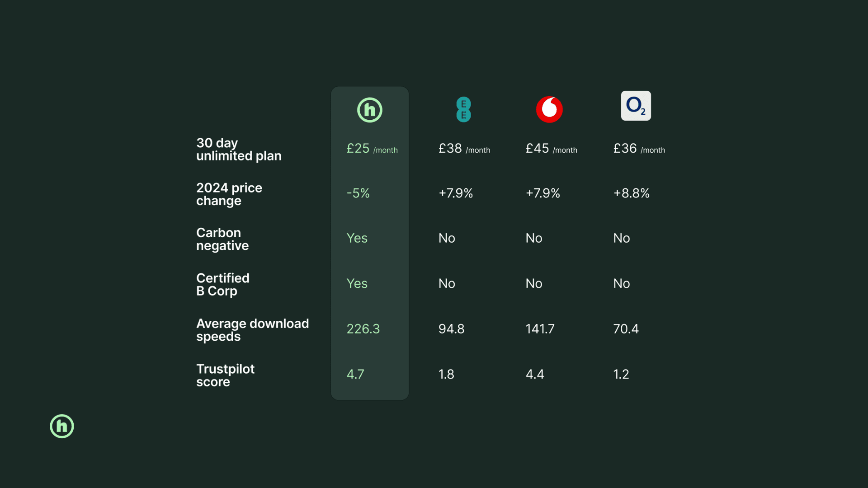Click the O2 logo
This screenshot has height=488, width=868.
tap(636, 106)
